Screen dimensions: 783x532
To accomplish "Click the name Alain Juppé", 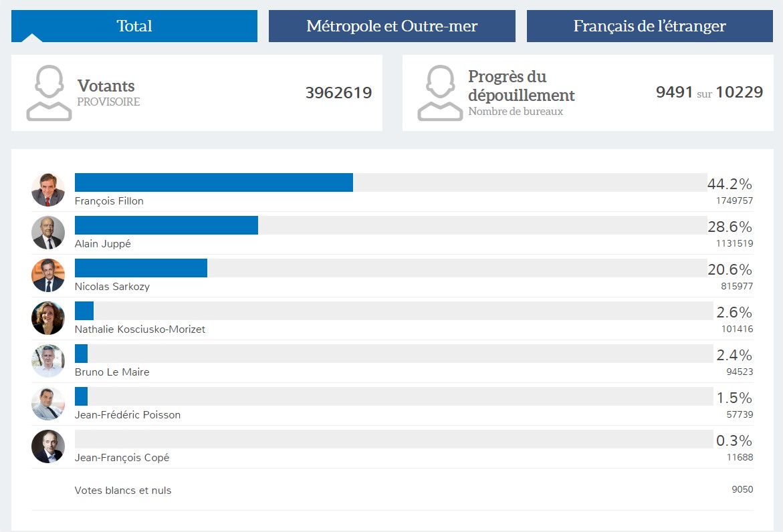I will [103, 243].
